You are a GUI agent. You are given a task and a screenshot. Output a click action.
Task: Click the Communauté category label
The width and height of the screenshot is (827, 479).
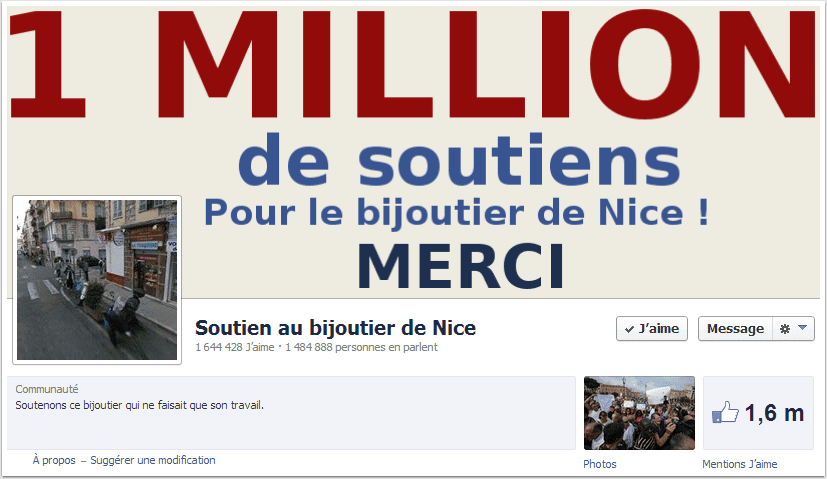click(46, 389)
